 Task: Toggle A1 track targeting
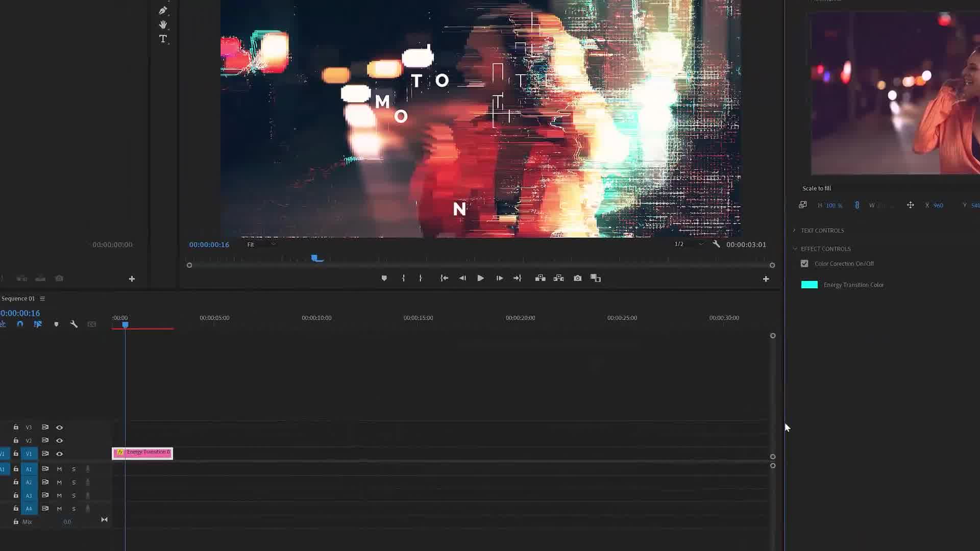pyautogui.click(x=29, y=469)
